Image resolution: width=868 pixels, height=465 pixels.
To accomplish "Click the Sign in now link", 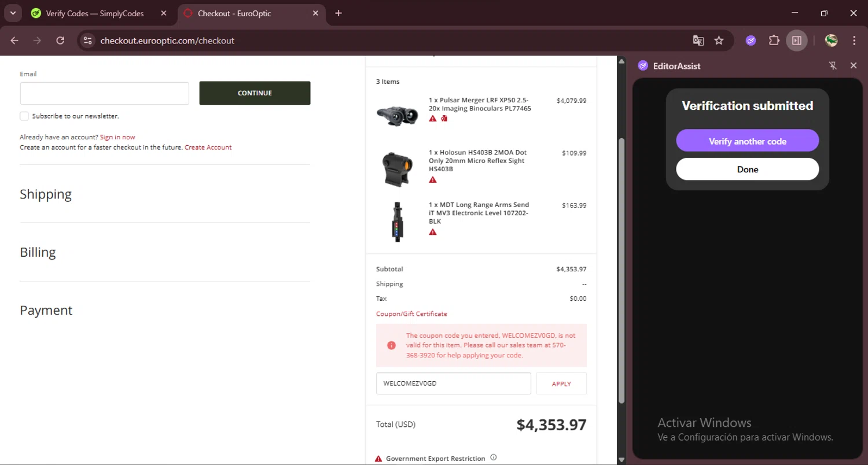I will (x=117, y=137).
